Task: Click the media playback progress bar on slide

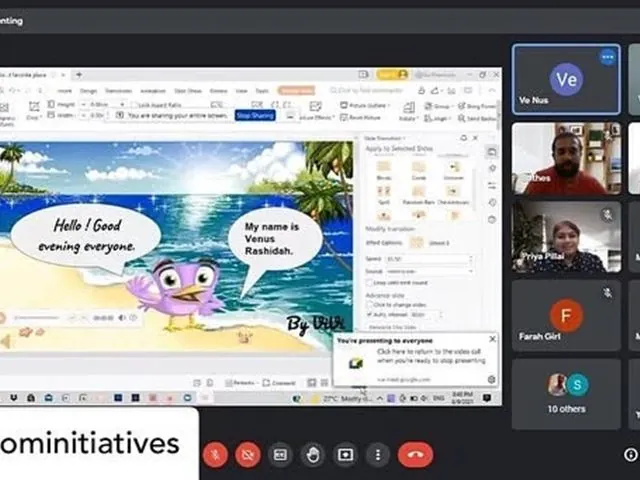Action: point(37,318)
